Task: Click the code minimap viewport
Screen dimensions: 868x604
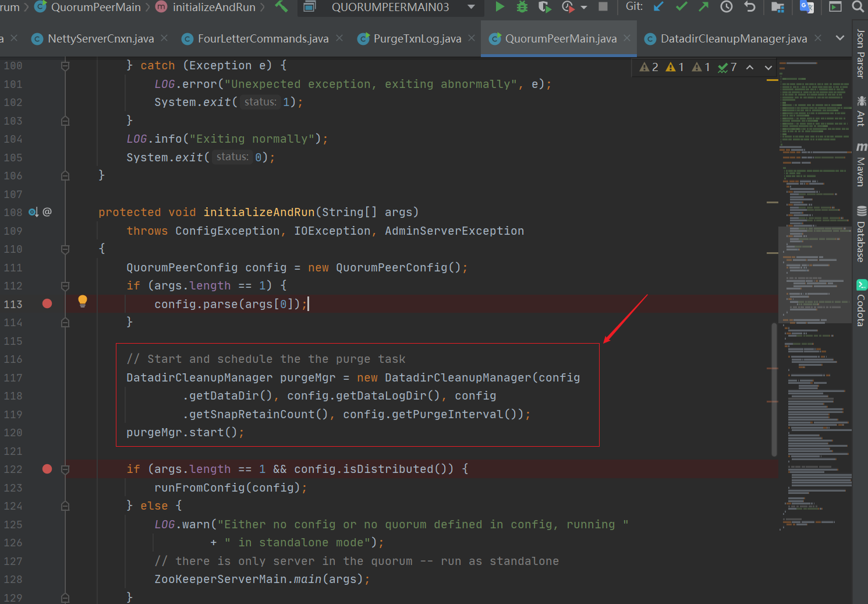Action: click(815, 274)
